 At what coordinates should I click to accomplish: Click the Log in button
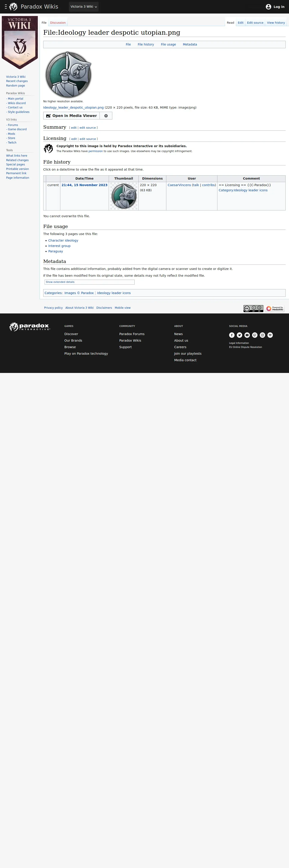click(x=279, y=7)
